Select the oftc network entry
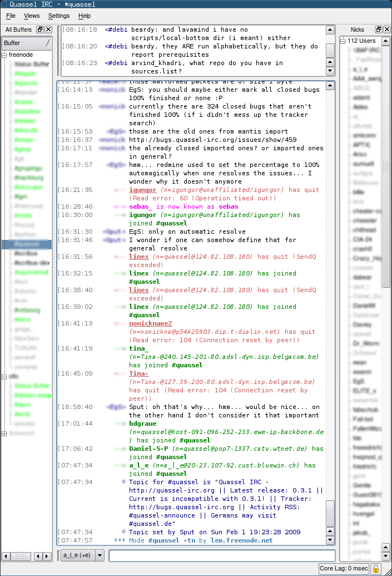The width and height of the screenshot is (392, 576). click(x=13, y=377)
